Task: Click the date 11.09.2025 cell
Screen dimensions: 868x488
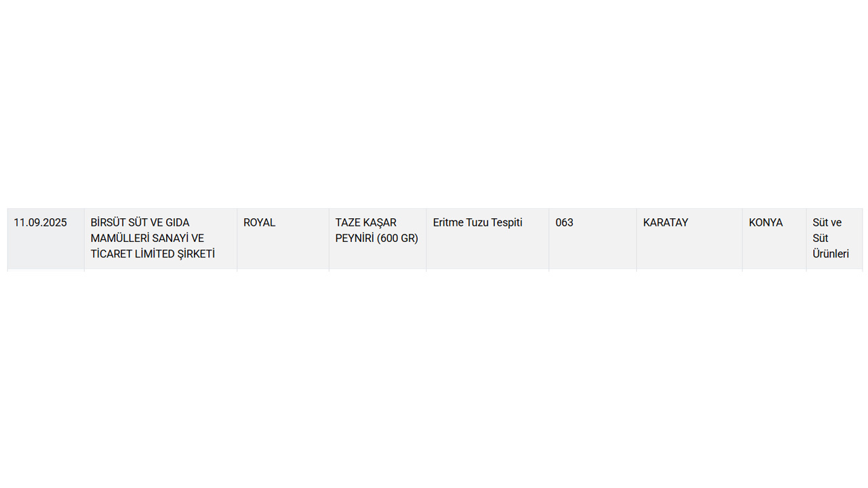Action: (x=40, y=222)
